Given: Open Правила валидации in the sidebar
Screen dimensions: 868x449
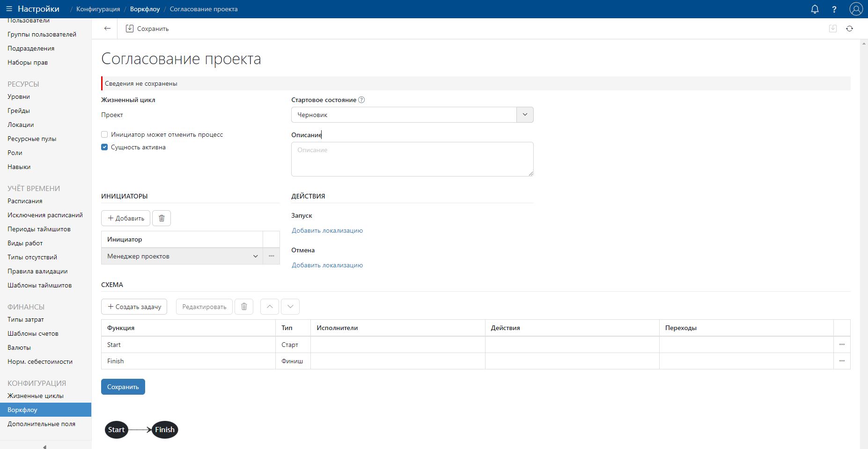Looking at the screenshot, I should click(x=37, y=271).
